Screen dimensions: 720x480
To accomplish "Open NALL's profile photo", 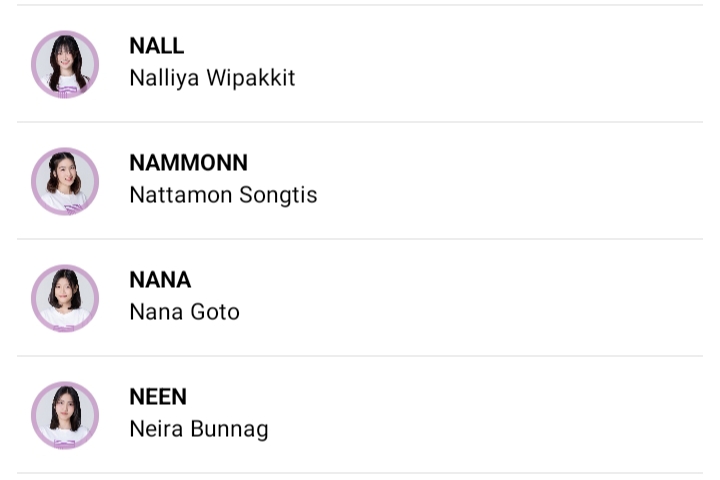I will (x=65, y=64).
